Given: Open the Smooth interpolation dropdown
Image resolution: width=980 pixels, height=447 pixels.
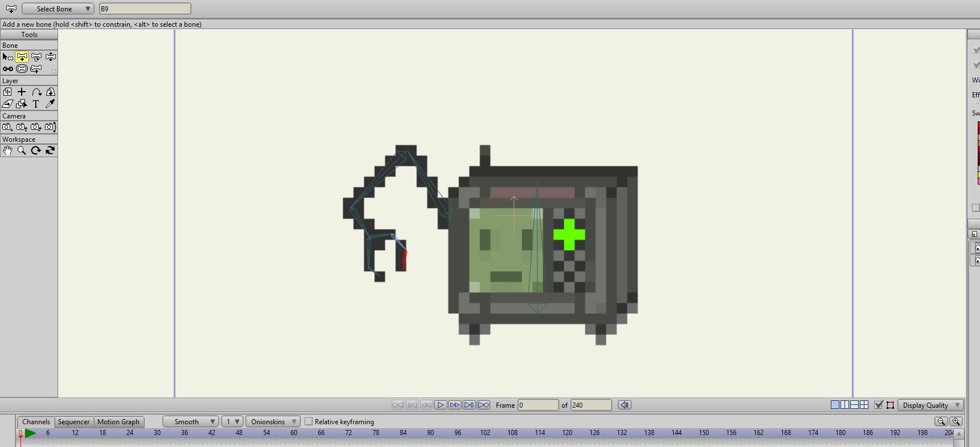Looking at the screenshot, I should (191, 421).
